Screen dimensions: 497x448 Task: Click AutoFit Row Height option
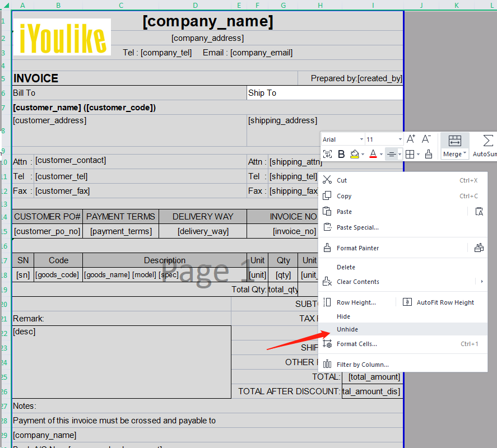[445, 302]
